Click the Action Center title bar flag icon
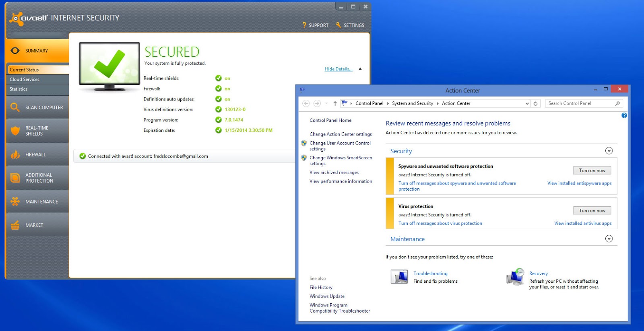This screenshot has height=331, width=644. click(x=303, y=90)
